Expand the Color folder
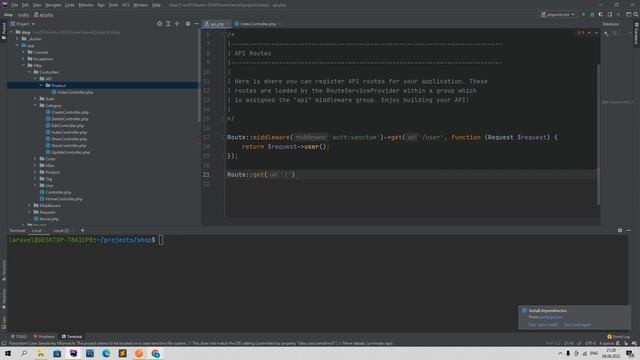Viewport: 640px width, 360px height. 36,159
